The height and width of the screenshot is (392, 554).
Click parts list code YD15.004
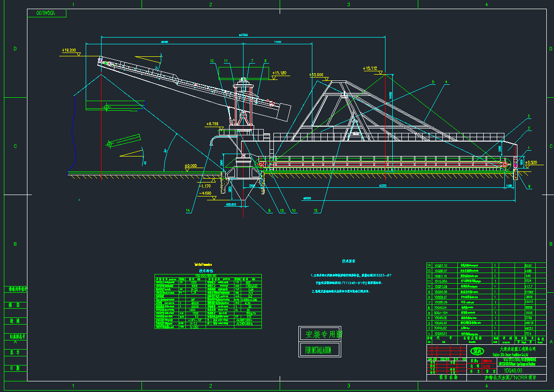pyautogui.click(x=440, y=281)
